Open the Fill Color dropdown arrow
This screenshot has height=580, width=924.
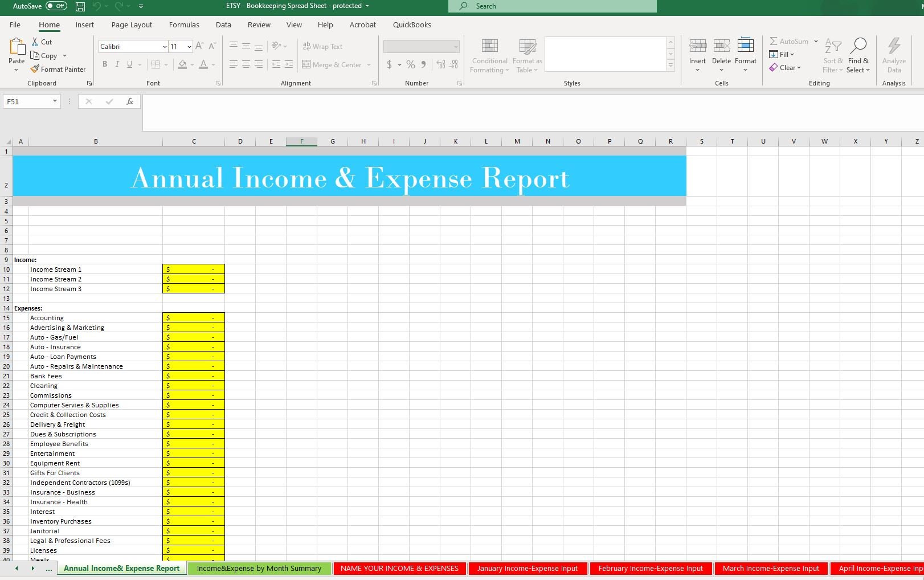[191, 64]
